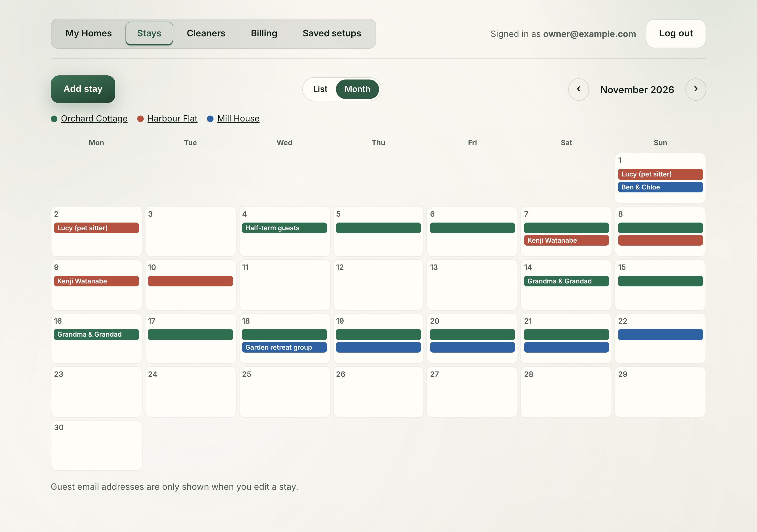
Task: Click the green stay bar on November 18
Action: (x=284, y=334)
